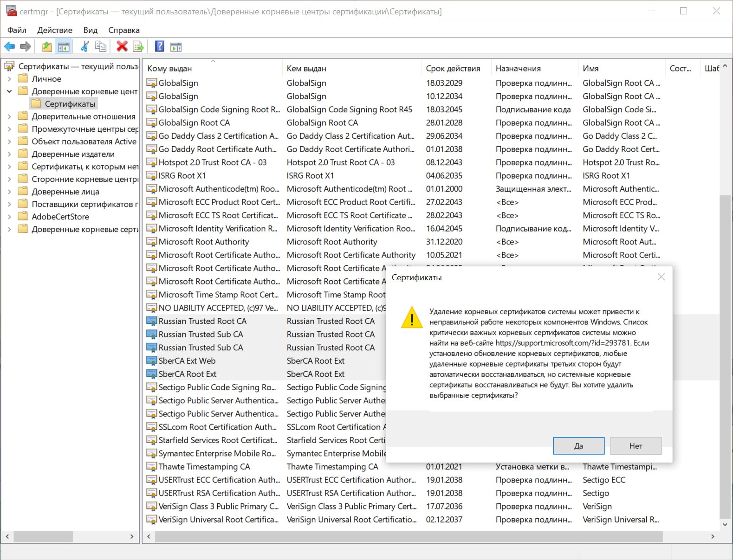733x560 pixels.
Task: Expand Промежуточные центры сертификации node
Action: [9, 129]
